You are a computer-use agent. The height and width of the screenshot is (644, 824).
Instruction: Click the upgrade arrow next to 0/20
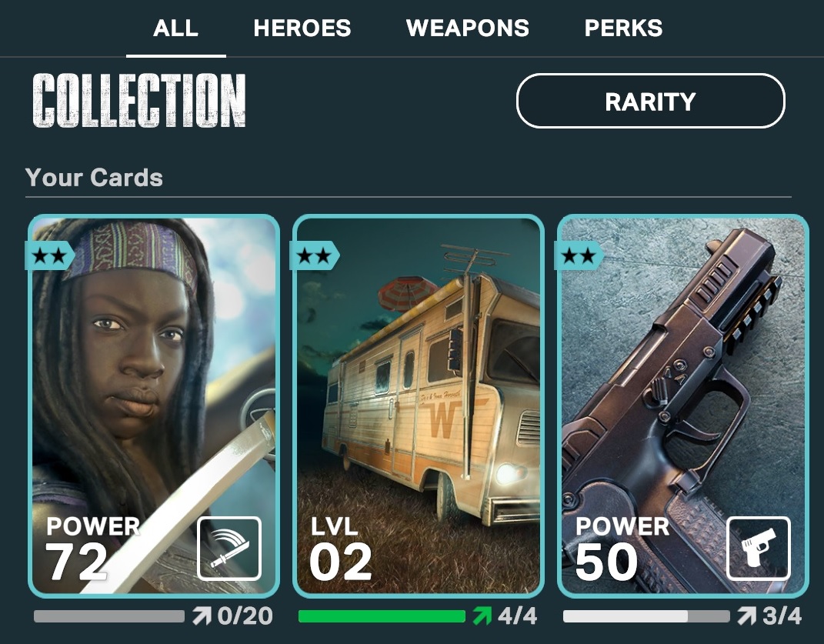tap(202, 616)
